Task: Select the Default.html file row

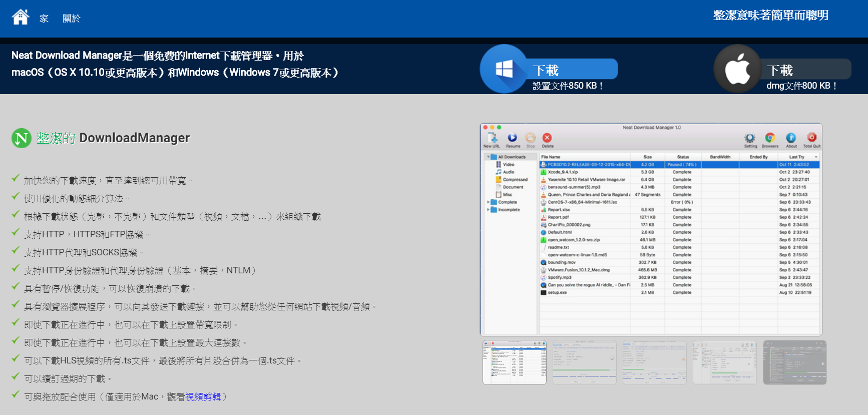Action: tap(680, 232)
